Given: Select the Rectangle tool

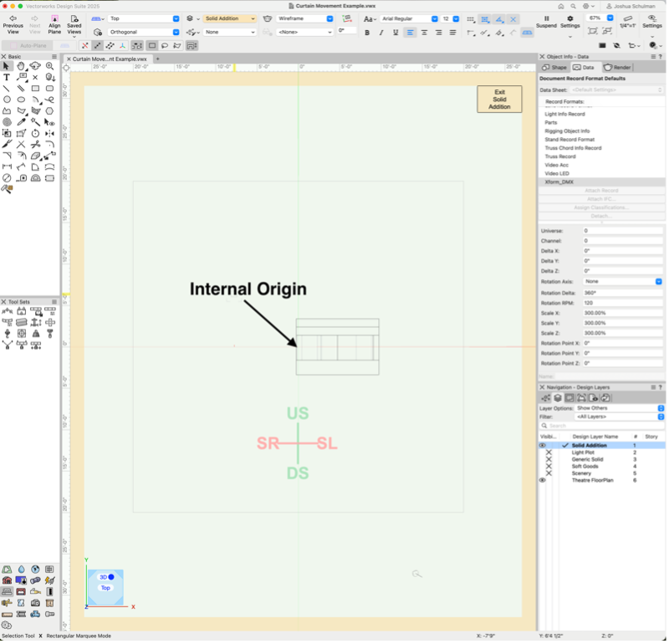Looking at the screenshot, I should [x=35, y=88].
